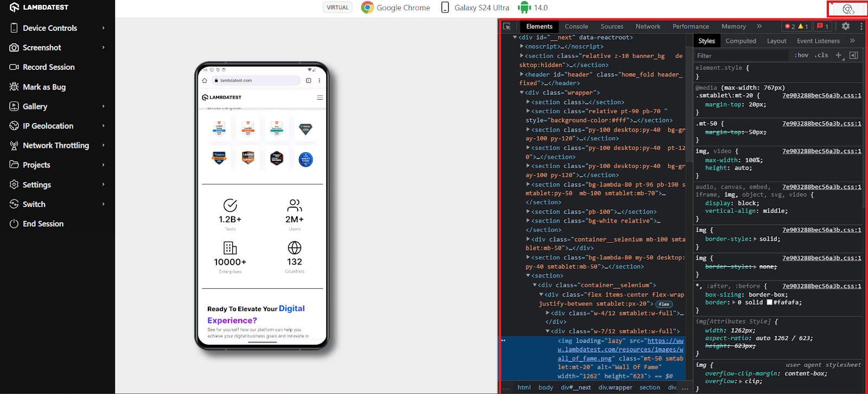Focus the Styles Filter input field
This screenshot has height=394, width=868.
741,55
